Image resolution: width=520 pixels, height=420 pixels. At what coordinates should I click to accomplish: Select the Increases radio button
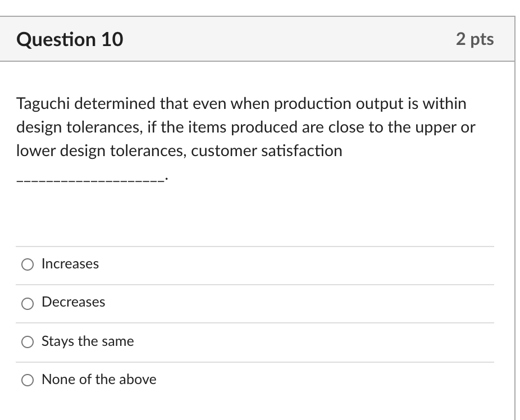[28, 264]
